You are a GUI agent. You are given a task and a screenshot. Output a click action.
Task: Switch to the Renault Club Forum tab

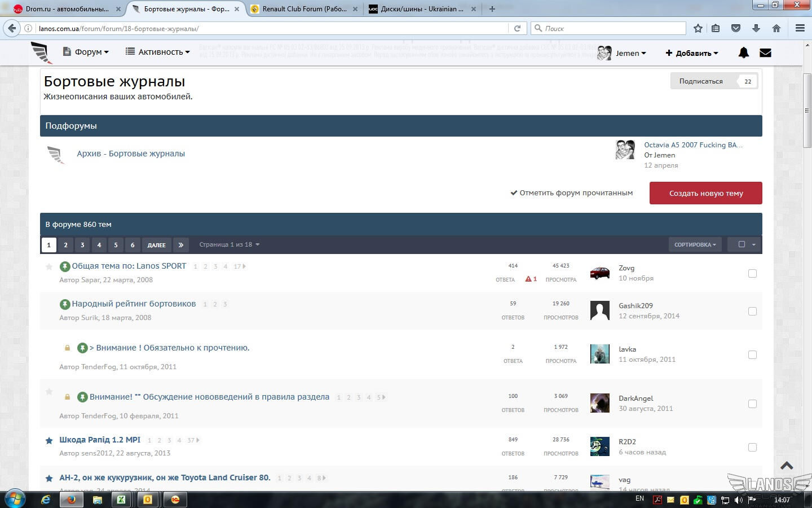[304, 9]
